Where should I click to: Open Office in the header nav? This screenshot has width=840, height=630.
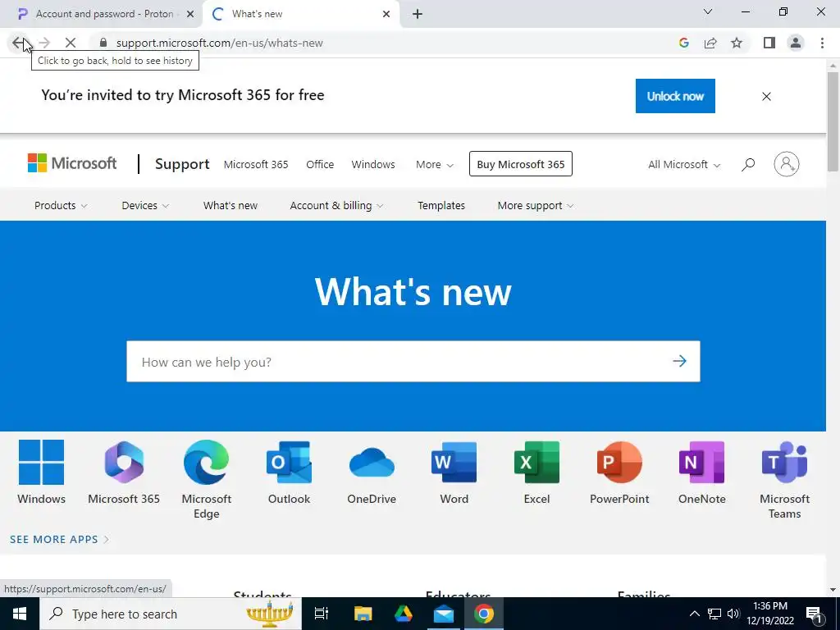click(x=320, y=164)
